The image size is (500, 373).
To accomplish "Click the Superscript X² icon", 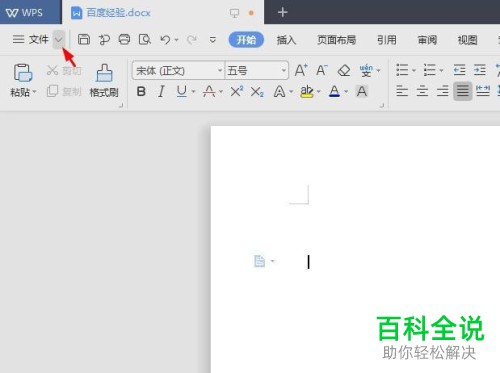I will (237, 91).
